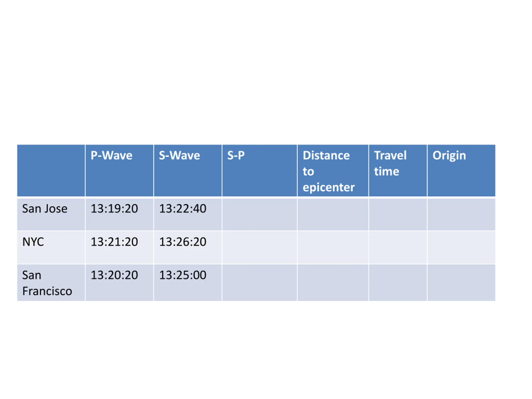Click the blank top-left header cell

[51, 171]
